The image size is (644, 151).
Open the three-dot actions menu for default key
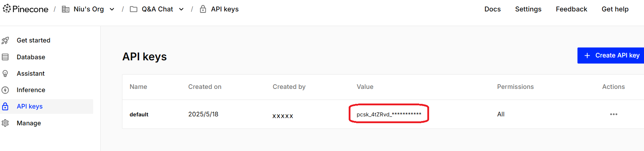pyautogui.click(x=613, y=114)
